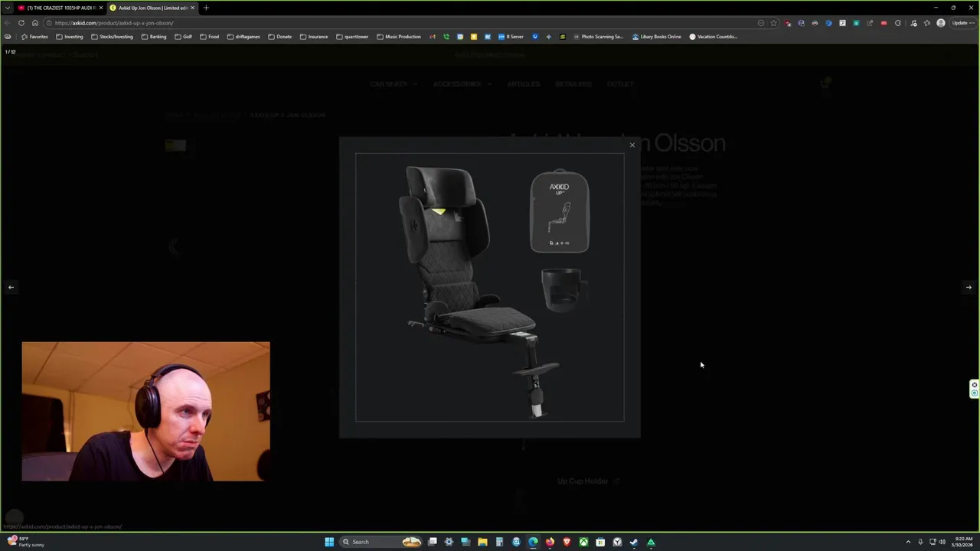
Task: Open the tab search dropdown arrow
Action: 8,8
